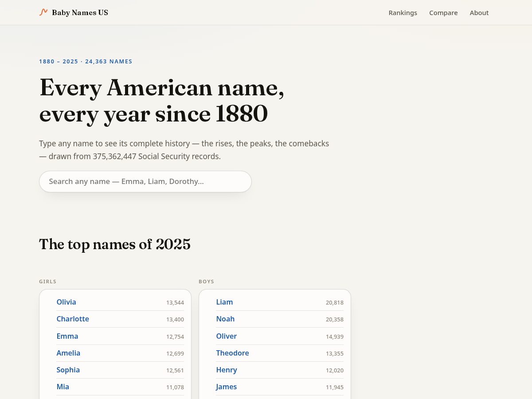Open Liam in the boys list
Screen dimensions: 532x399
click(x=224, y=302)
